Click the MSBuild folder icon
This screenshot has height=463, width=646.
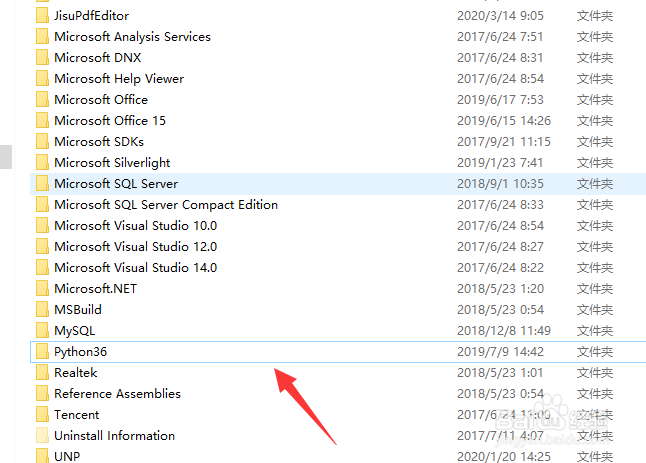42,310
